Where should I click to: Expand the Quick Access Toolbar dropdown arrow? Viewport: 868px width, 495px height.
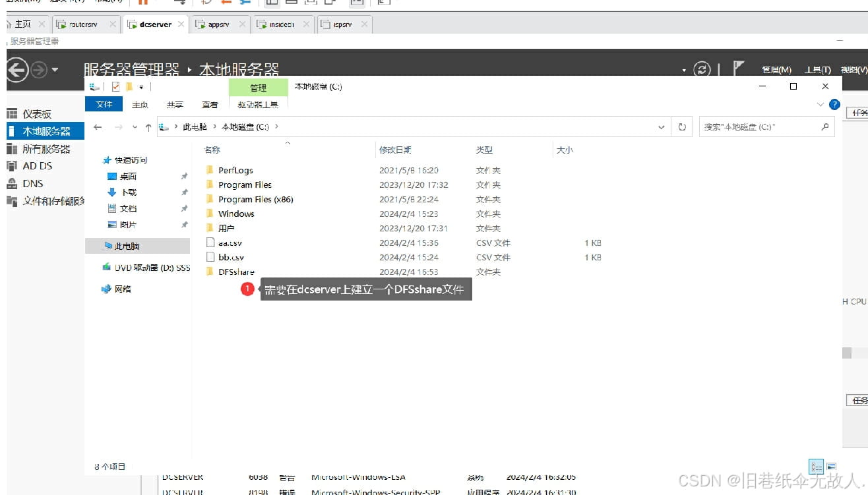(x=140, y=86)
